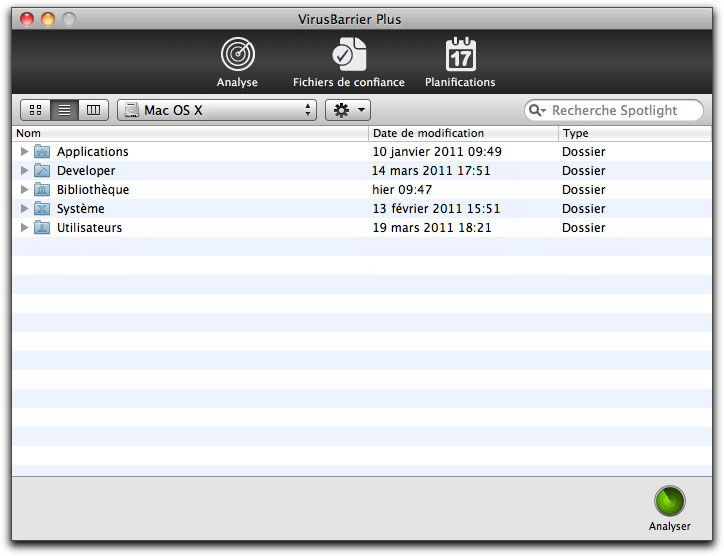Click the date 14 mars 2011 17:51
Image resolution: width=724 pixels, height=556 pixels.
(x=431, y=171)
